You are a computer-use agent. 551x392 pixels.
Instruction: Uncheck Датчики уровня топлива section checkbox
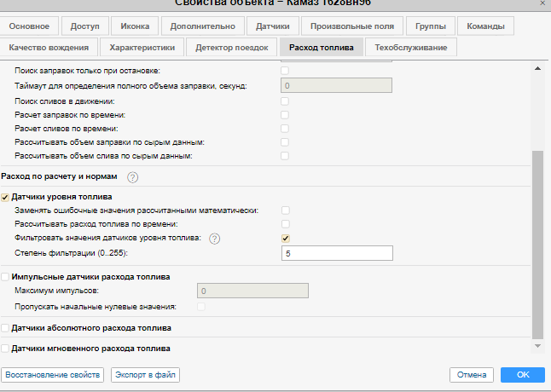6,197
